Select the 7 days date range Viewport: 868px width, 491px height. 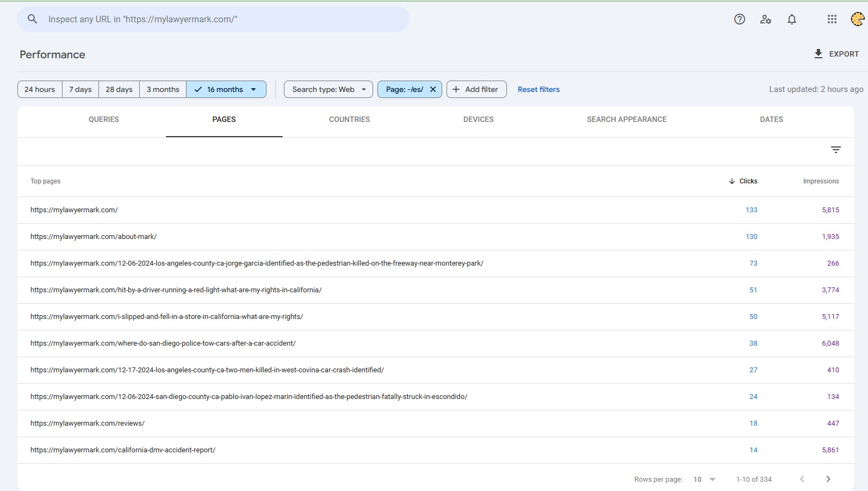pos(80,89)
